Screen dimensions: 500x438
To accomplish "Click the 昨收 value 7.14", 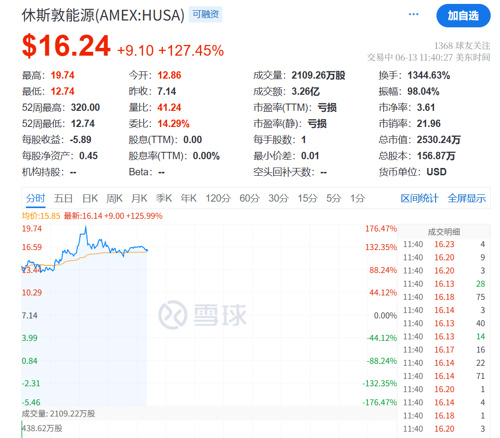I will click(167, 91).
